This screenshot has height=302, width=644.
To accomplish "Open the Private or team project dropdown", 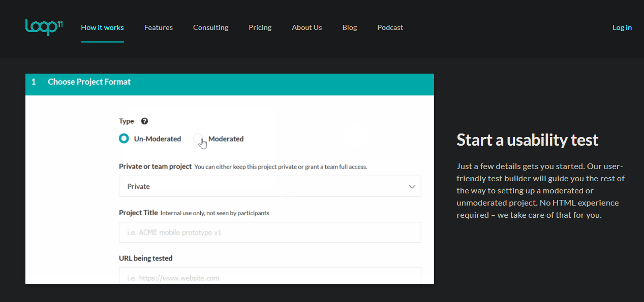I will (269, 186).
